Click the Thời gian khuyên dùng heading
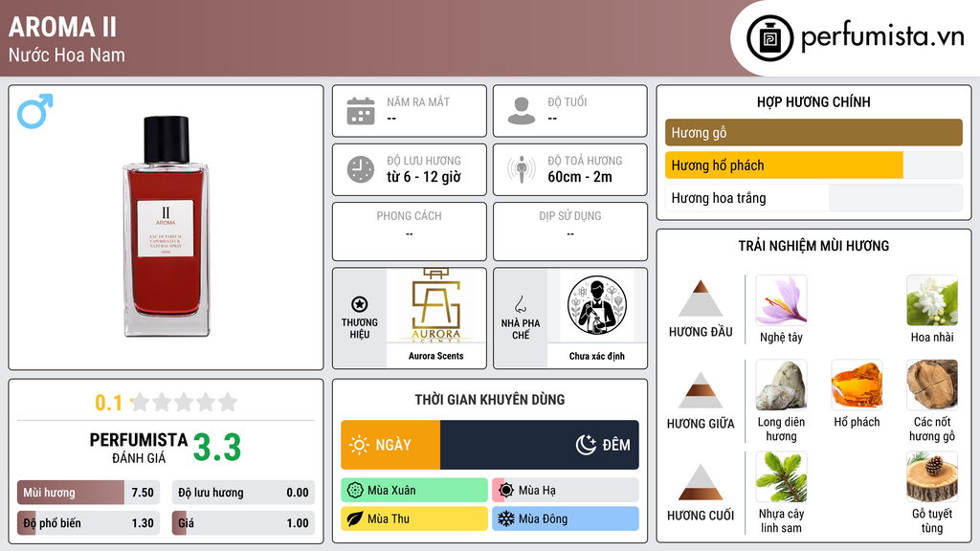Viewport: 980px width, 551px height. (490, 400)
